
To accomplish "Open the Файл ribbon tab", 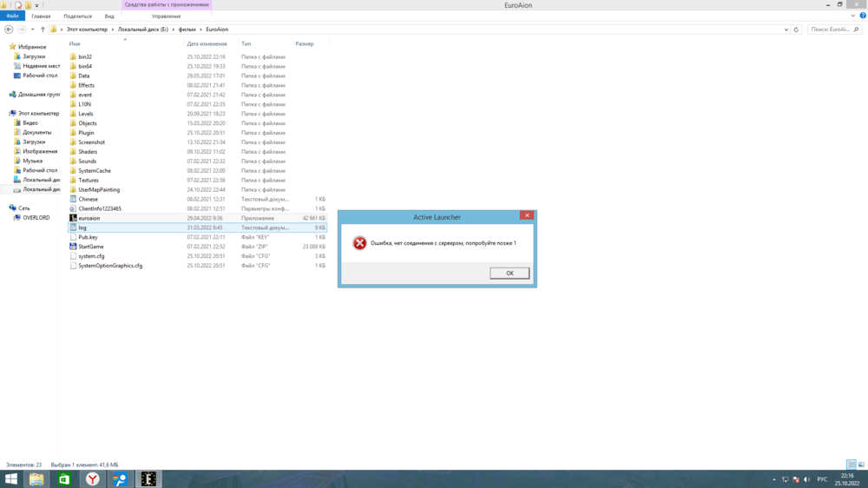I will click(x=12, y=16).
